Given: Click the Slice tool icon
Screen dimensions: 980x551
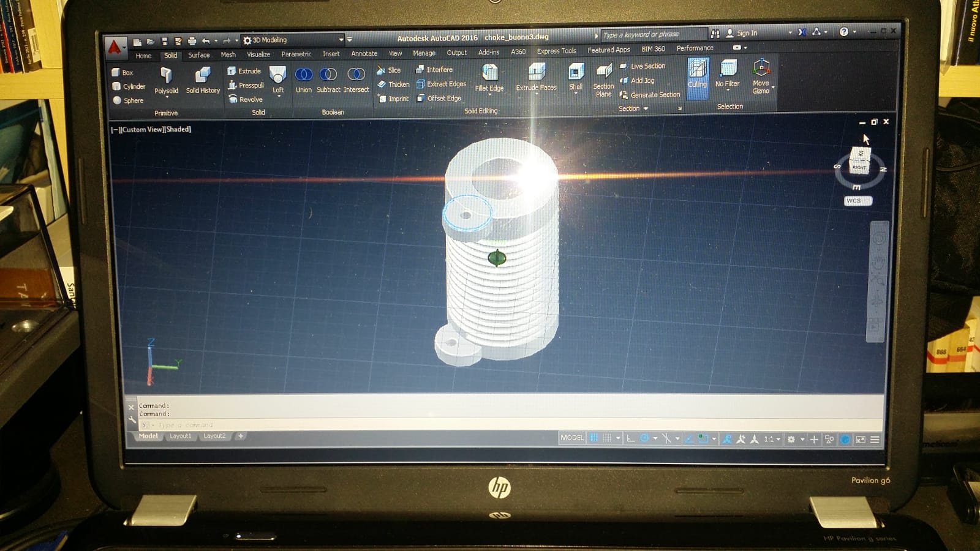Looking at the screenshot, I should 382,70.
